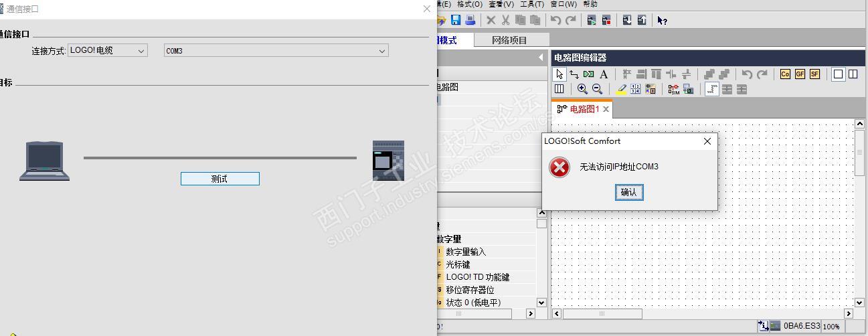868x336 pixels.
Task: Click the paste icon in main toolbar
Action: [x=535, y=20]
